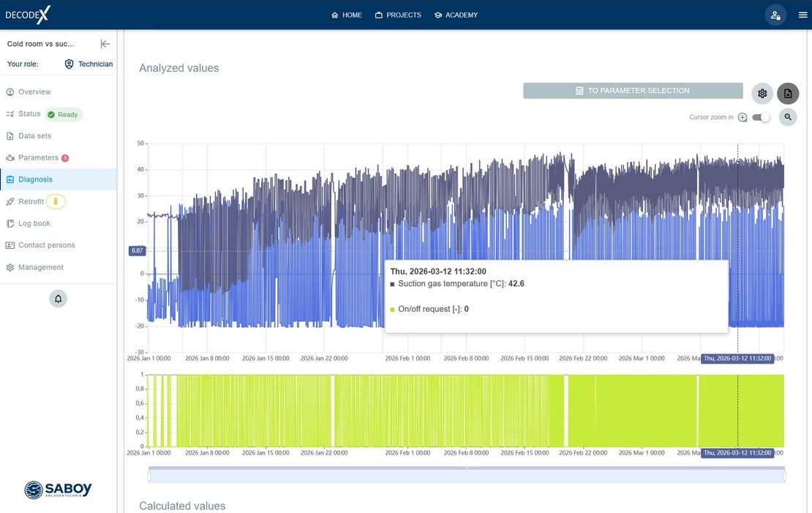Open the notifications bell icon
Viewport: 812px width, 513px height.
(58, 299)
